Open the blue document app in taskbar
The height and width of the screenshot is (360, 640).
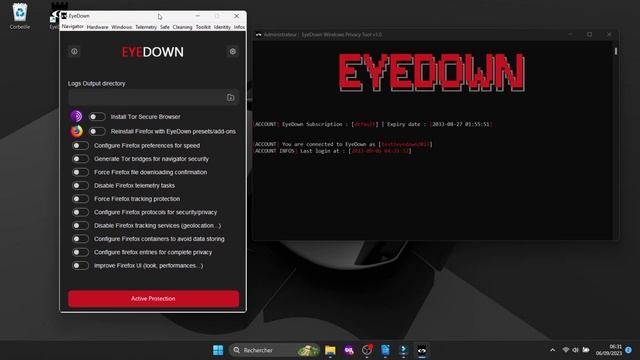385,350
